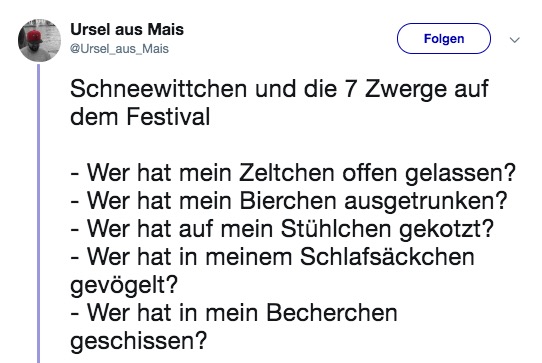
Task: Click the line mentioning Zeltchen
Action: coord(293,173)
